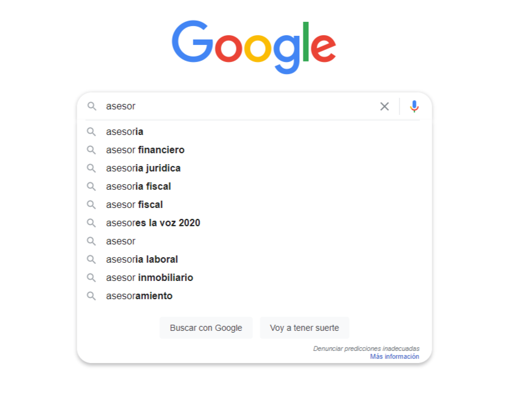
Task: Select the plain 'asesor' suggestion in list
Action: (120, 241)
